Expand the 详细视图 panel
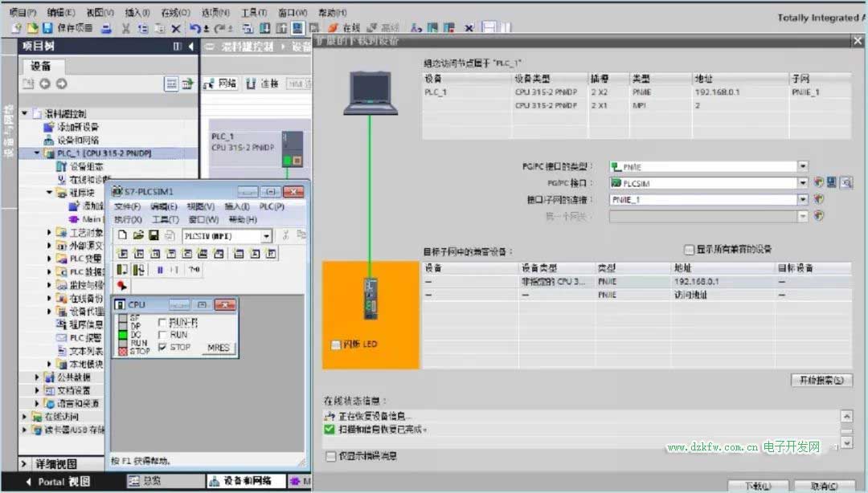Image resolution: width=868 pixels, height=493 pixels. (24, 463)
